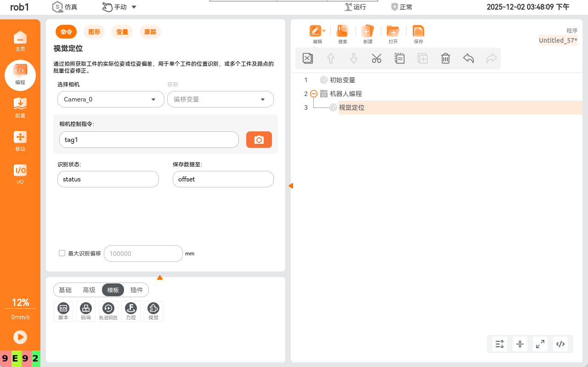The width and height of the screenshot is (588, 367).
Task: Switch to the 变量 tab
Action: [122, 32]
